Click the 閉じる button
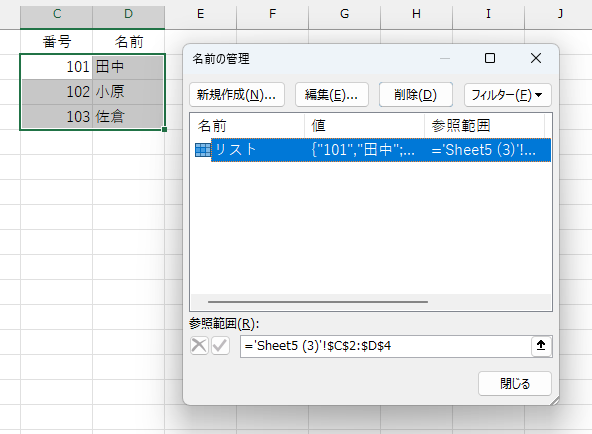 [x=515, y=383]
